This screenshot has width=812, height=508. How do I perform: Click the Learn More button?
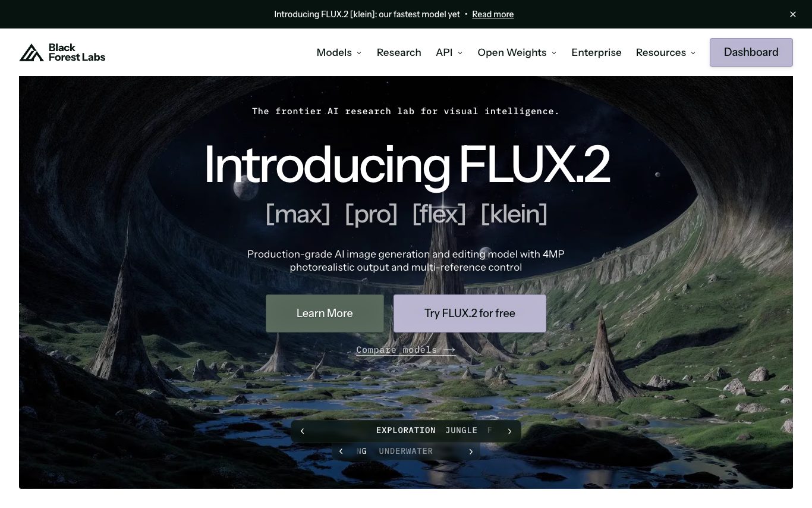point(325,313)
